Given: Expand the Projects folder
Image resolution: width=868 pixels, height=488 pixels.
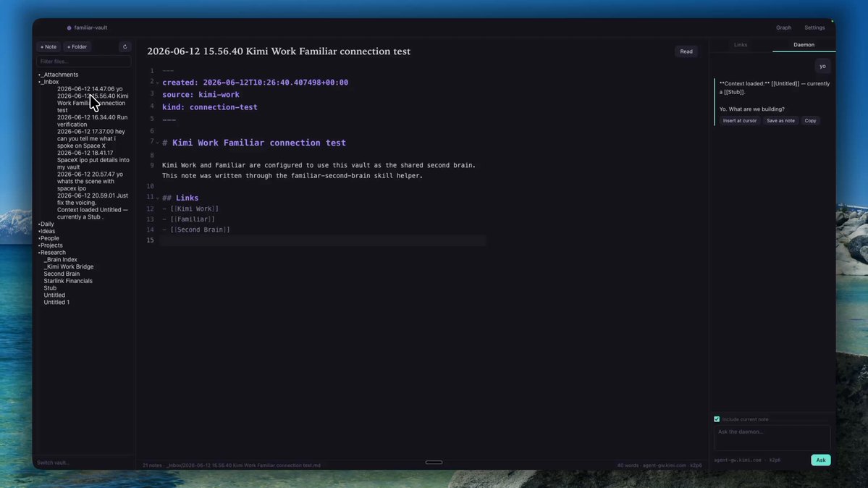Looking at the screenshot, I should point(51,245).
